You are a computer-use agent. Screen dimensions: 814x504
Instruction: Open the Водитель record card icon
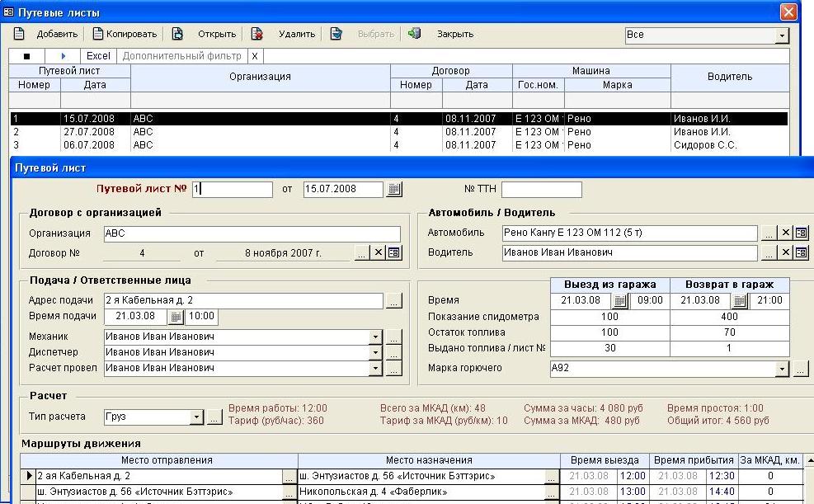[802, 252]
